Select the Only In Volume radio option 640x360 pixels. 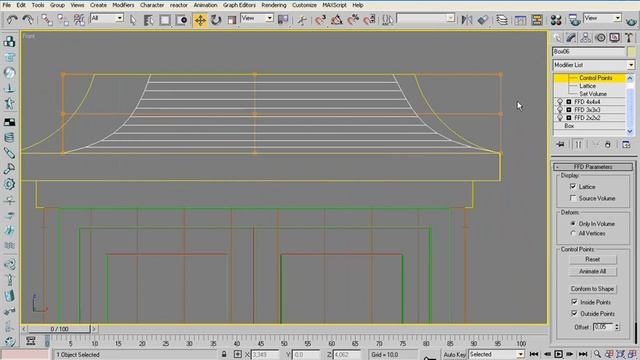coord(573,224)
